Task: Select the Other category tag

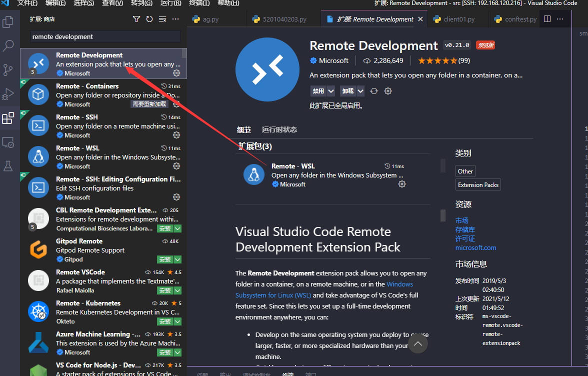Action: pos(465,171)
